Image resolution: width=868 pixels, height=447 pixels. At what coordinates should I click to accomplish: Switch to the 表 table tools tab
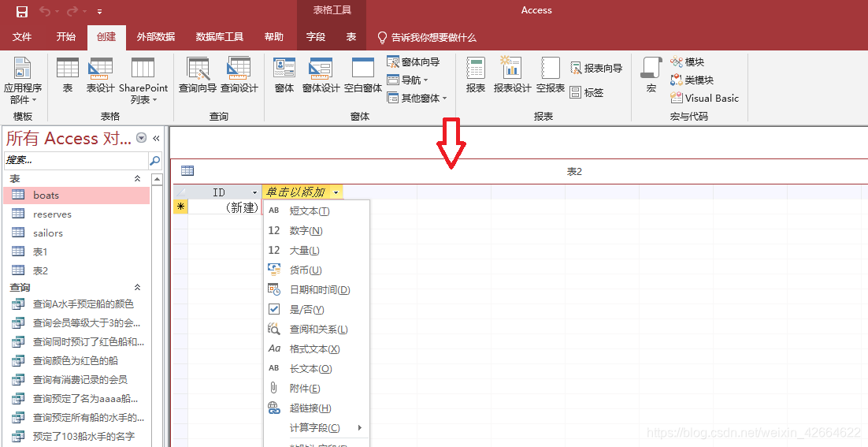[351, 37]
